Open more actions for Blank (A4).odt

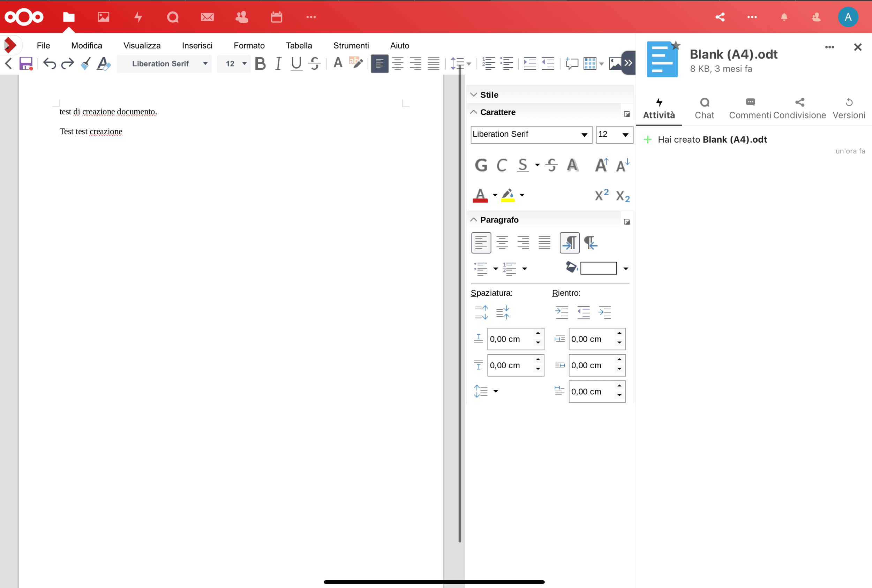tap(829, 47)
